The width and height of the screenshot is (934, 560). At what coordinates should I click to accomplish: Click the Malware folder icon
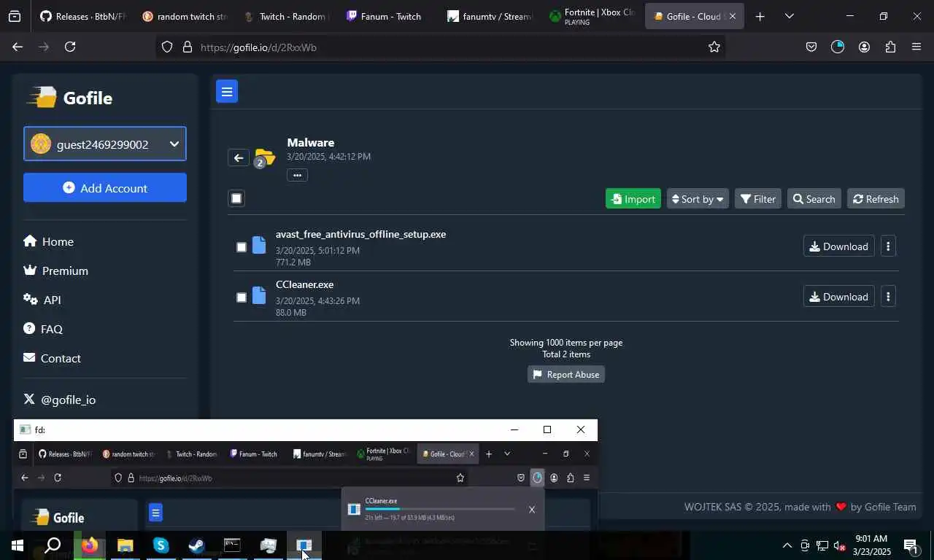264,157
